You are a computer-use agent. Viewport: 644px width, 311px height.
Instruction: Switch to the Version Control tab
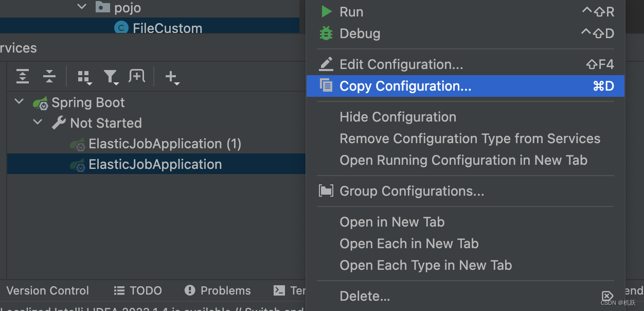coord(47,290)
